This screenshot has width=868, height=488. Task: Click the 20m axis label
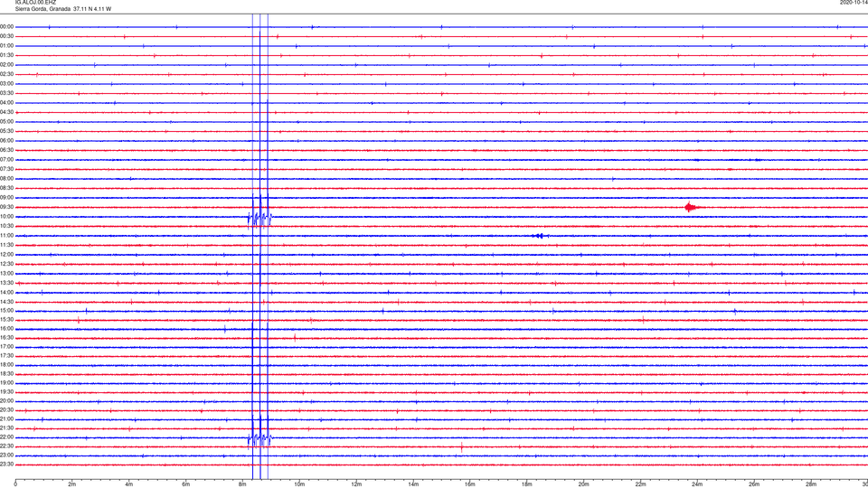coord(583,484)
